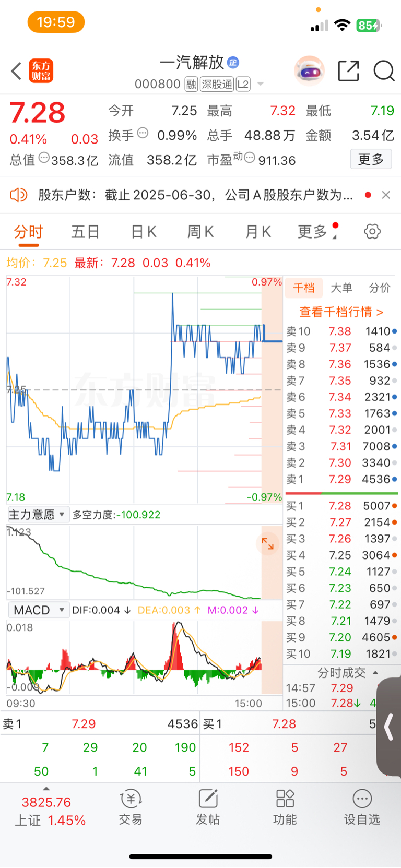The image size is (401, 868).
Task: Expand 分时成交 list arrow
Action: pos(375,673)
